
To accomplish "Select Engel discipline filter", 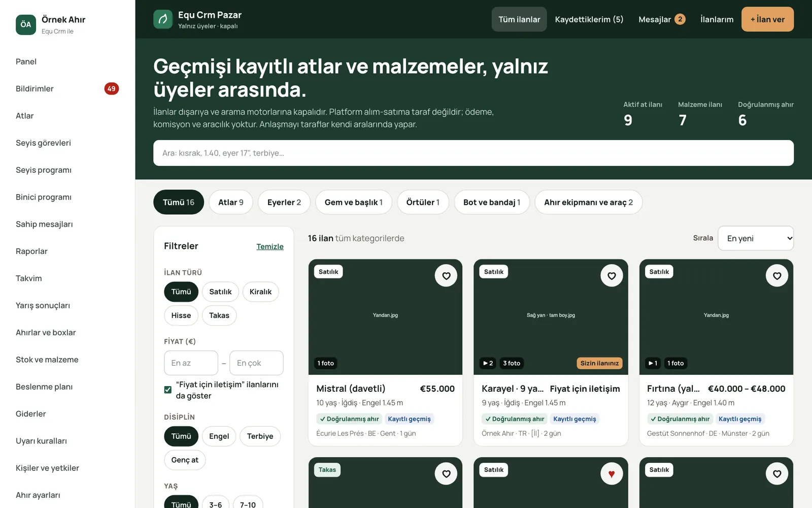I will pyautogui.click(x=219, y=436).
